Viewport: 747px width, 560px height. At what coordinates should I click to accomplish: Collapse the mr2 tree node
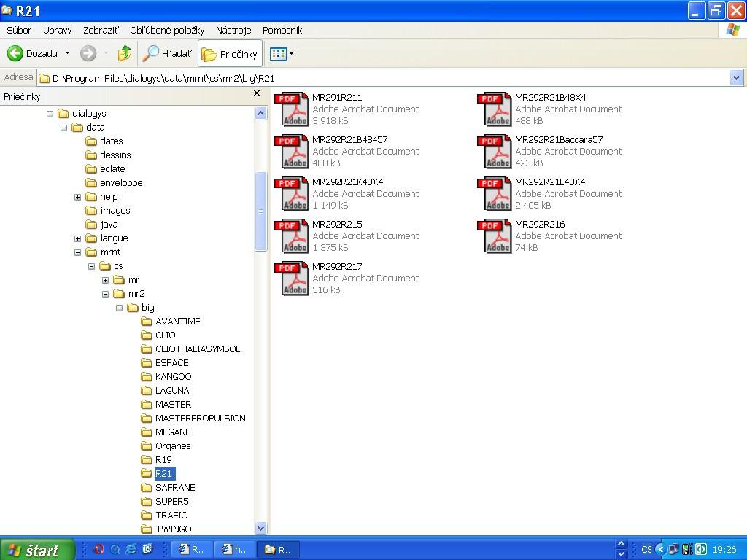point(105,294)
